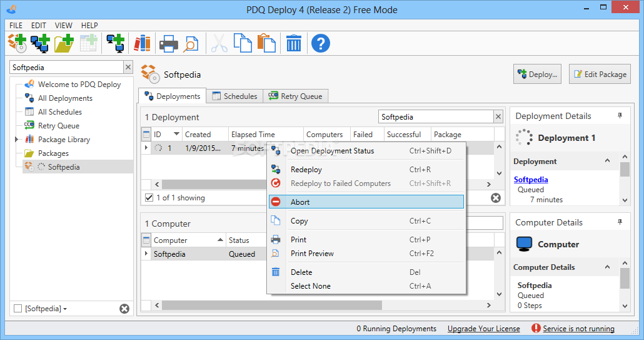Choose Select None in the context menu
The width and height of the screenshot is (644, 340).
pos(366,286)
